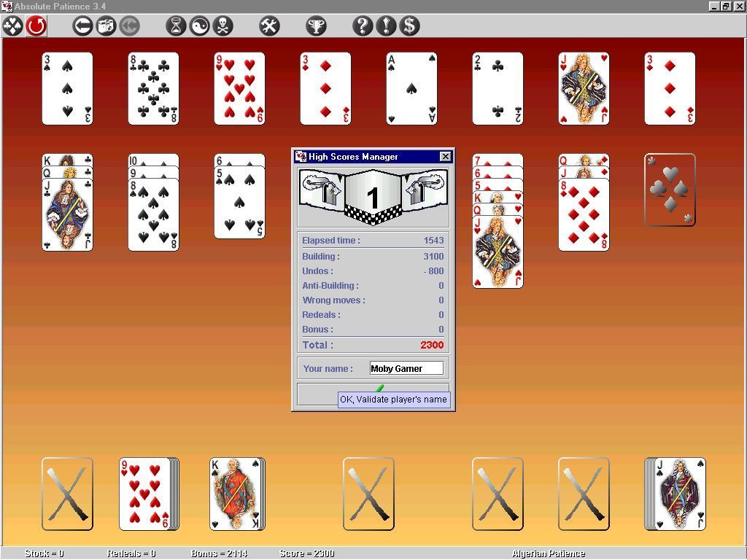Click the exclamation mark info icon

tap(386, 26)
